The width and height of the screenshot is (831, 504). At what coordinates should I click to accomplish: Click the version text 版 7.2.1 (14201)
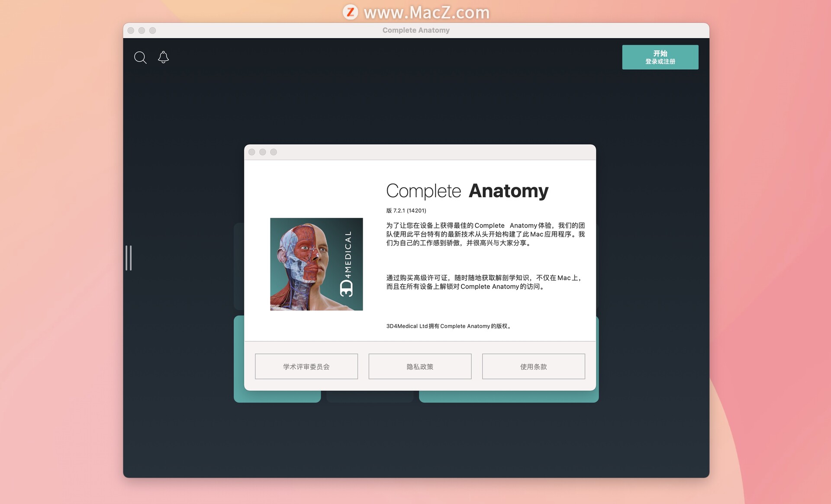click(x=406, y=211)
